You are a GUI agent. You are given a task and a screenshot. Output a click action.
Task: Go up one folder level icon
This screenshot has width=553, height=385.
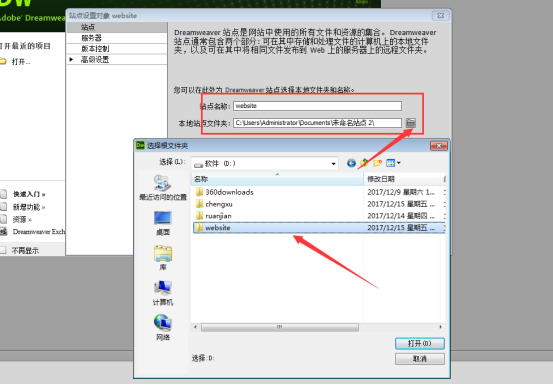(x=364, y=163)
